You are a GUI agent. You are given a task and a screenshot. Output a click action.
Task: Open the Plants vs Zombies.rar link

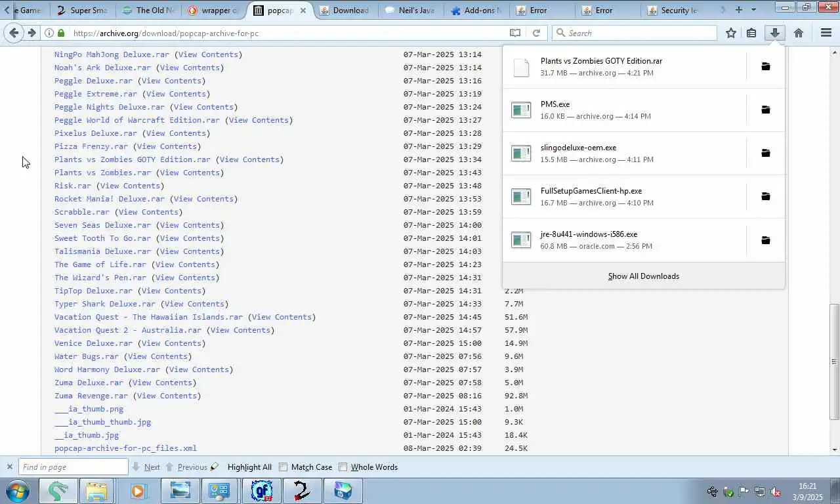[102, 173]
